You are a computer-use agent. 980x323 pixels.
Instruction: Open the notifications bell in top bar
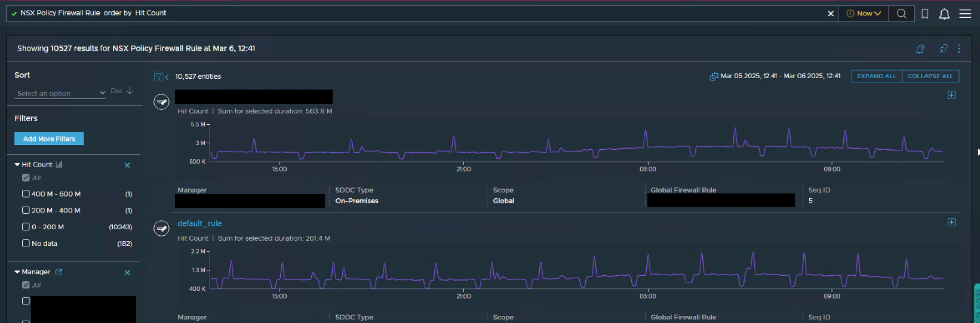pyautogui.click(x=944, y=13)
